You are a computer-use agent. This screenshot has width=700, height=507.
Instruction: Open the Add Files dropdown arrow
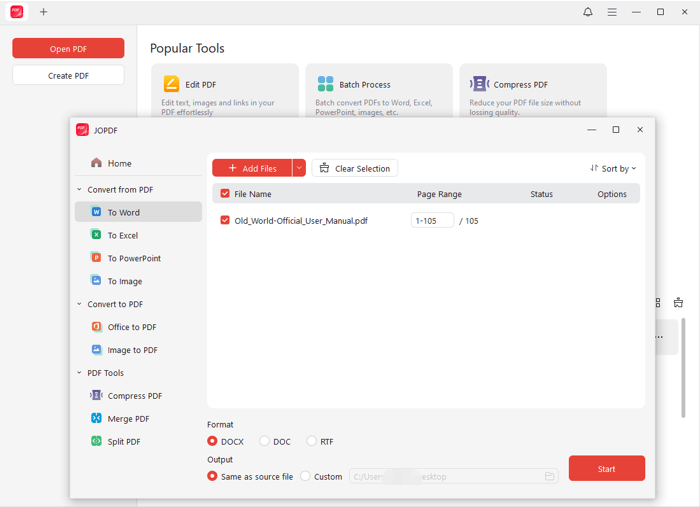pyautogui.click(x=299, y=168)
